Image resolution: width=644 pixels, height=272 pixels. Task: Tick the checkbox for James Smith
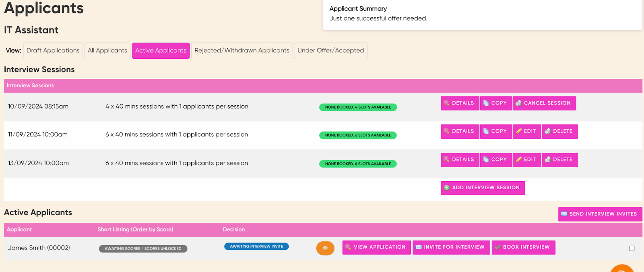pos(632,248)
